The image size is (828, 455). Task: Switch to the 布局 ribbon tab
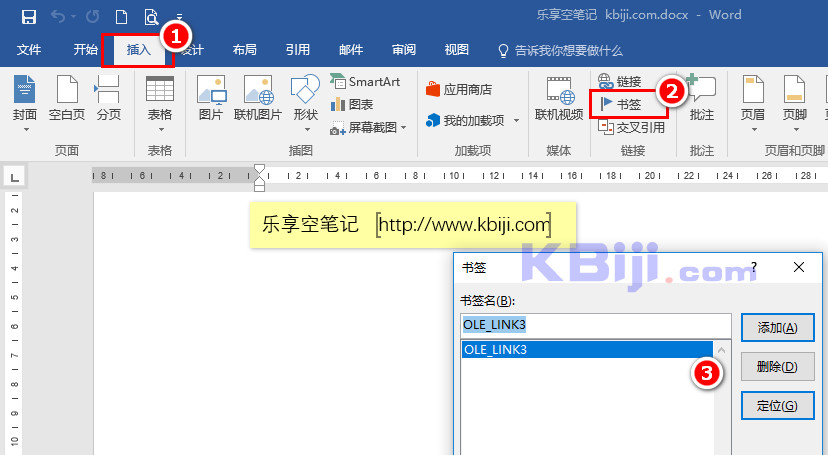click(x=244, y=50)
